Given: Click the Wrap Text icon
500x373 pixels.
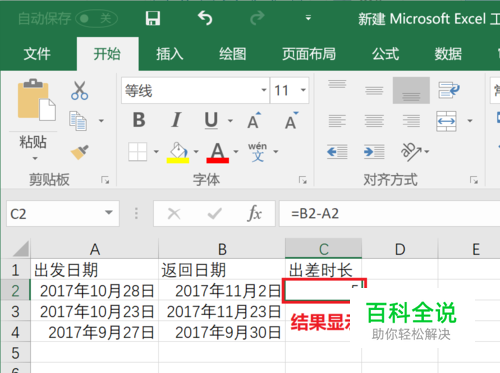Looking at the screenshot, I should click(x=448, y=90).
